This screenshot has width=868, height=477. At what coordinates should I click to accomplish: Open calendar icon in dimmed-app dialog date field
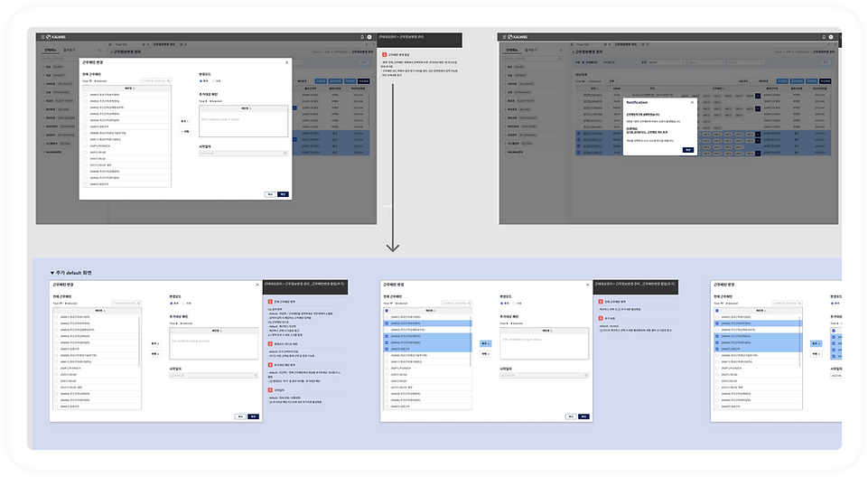coord(285,154)
